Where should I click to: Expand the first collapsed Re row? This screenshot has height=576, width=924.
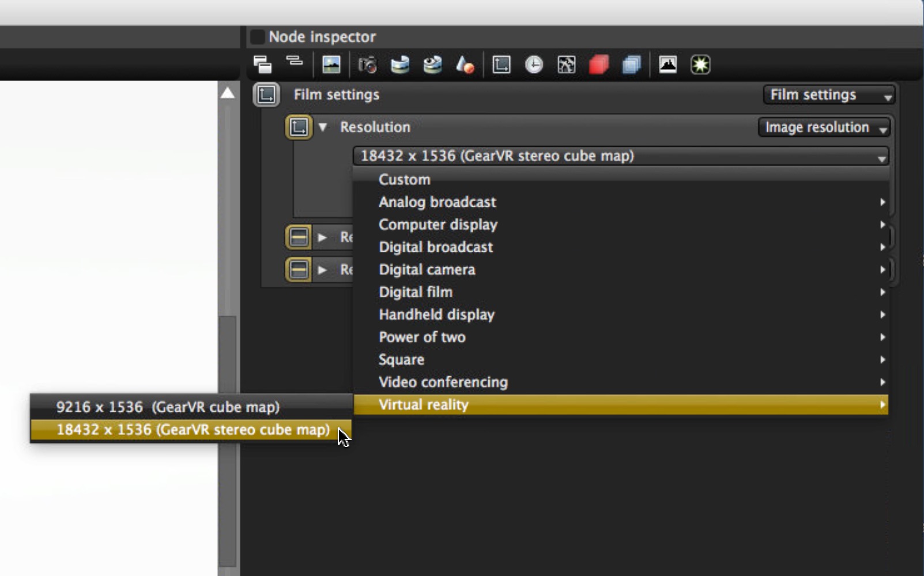pyautogui.click(x=323, y=237)
